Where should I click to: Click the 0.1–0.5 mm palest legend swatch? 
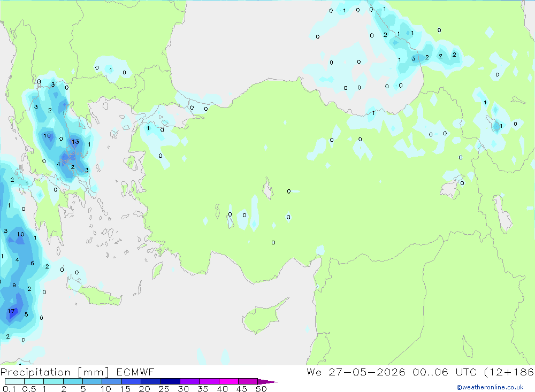(x=14, y=381)
